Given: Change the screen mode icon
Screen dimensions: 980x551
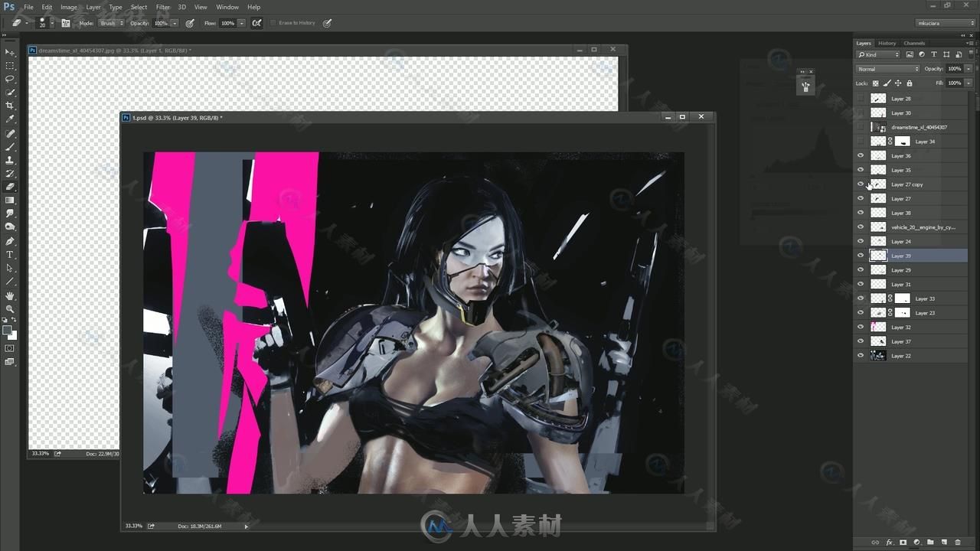Looking at the screenshot, I should point(10,362).
